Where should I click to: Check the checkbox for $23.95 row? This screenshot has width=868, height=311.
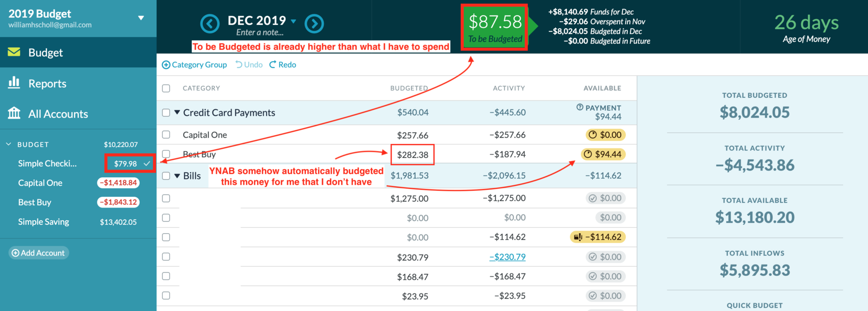click(166, 295)
